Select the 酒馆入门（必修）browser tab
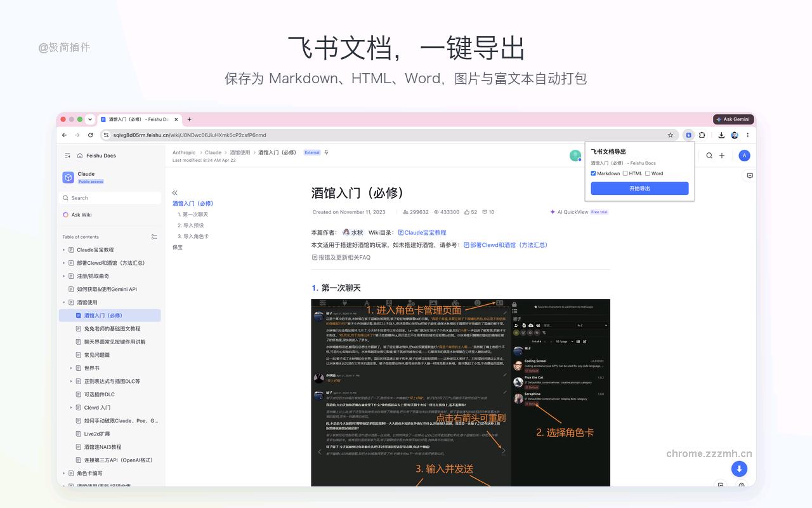812x508 pixels. (x=138, y=119)
